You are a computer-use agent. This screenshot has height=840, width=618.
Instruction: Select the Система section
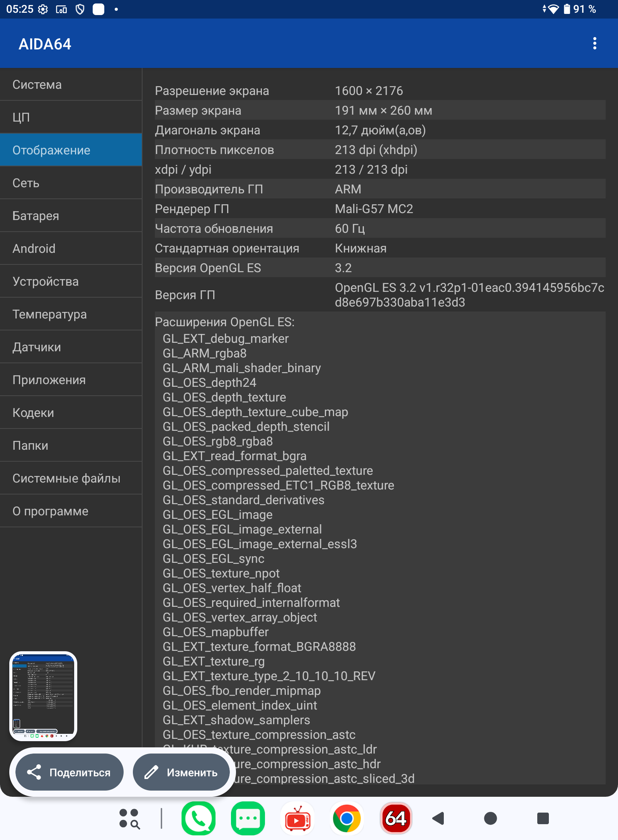[71, 85]
